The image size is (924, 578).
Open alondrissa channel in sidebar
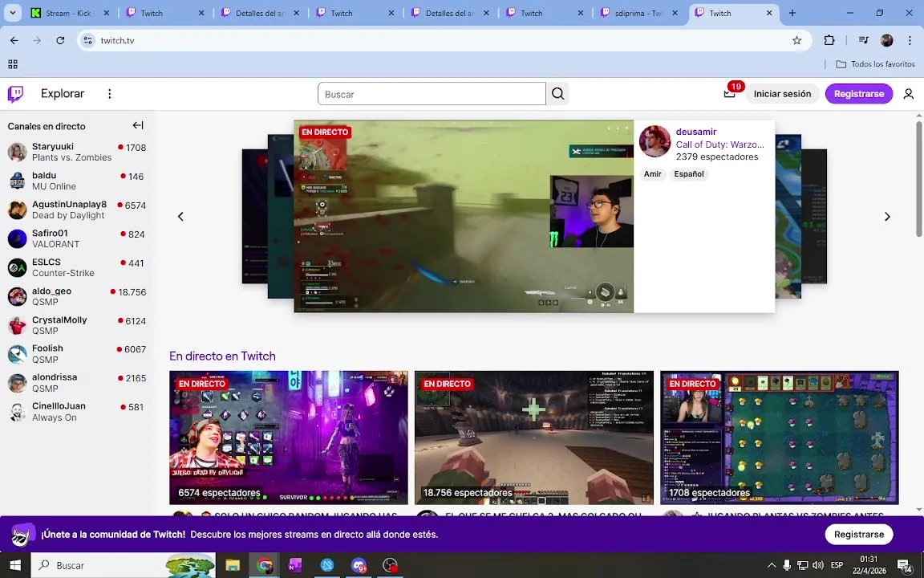pos(77,383)
